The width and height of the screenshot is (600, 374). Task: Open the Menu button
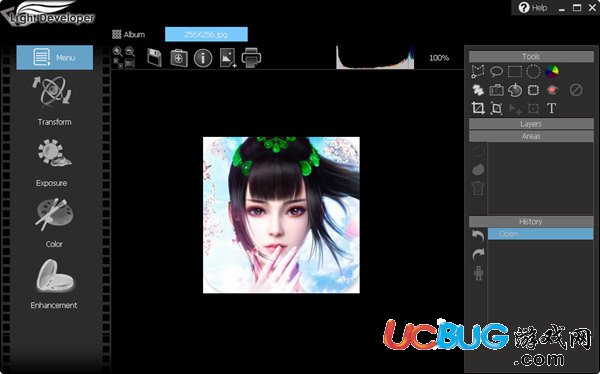pos(55,57)
